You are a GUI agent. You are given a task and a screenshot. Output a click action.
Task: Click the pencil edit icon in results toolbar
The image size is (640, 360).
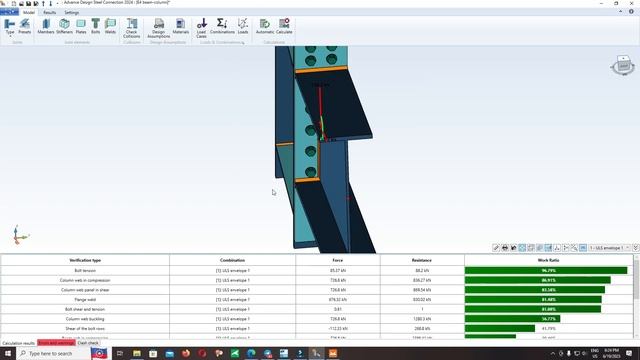496,248
